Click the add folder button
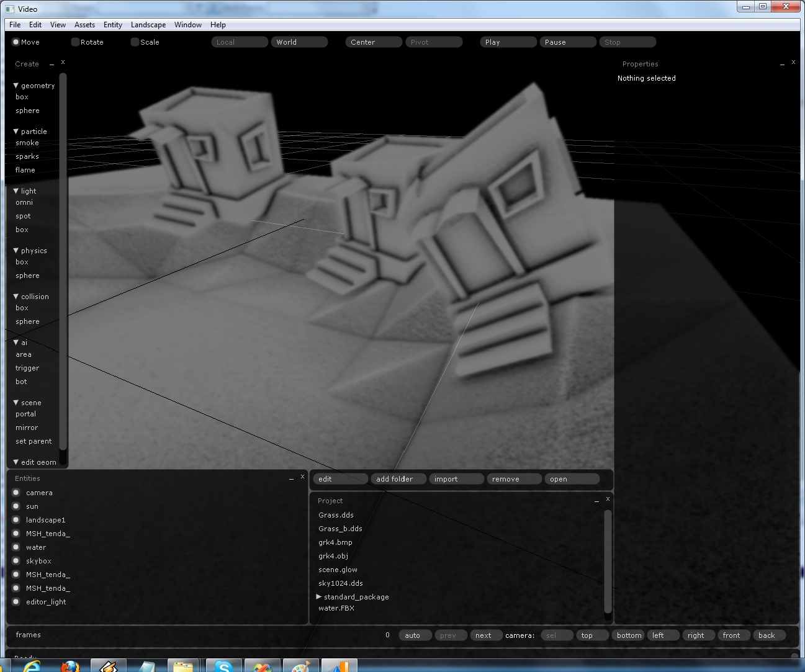Screen dimensions: 805x672 399,479
